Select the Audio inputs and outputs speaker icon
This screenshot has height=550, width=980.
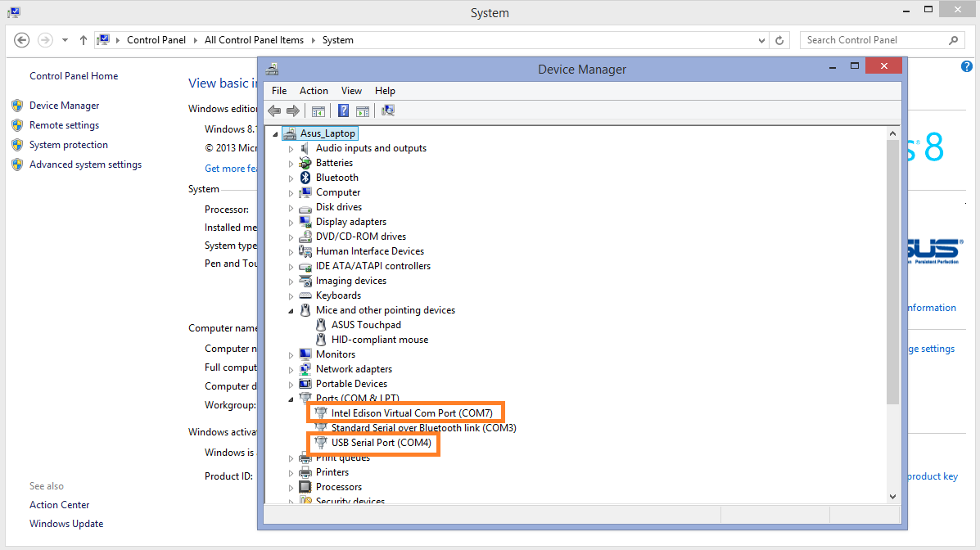pyautogui.click(x=305, y=148)
